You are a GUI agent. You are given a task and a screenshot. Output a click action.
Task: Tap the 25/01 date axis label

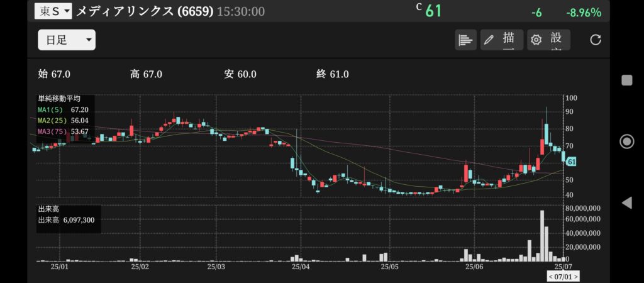pos(59,267)
